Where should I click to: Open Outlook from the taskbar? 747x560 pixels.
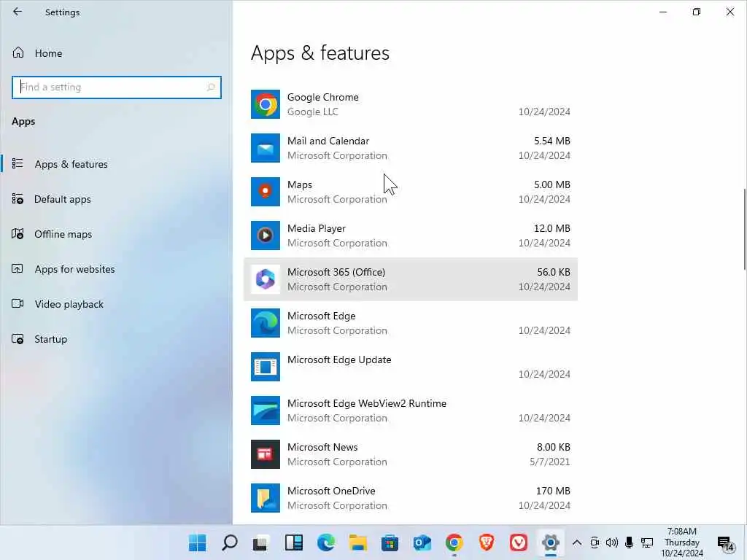click(422, 542)
